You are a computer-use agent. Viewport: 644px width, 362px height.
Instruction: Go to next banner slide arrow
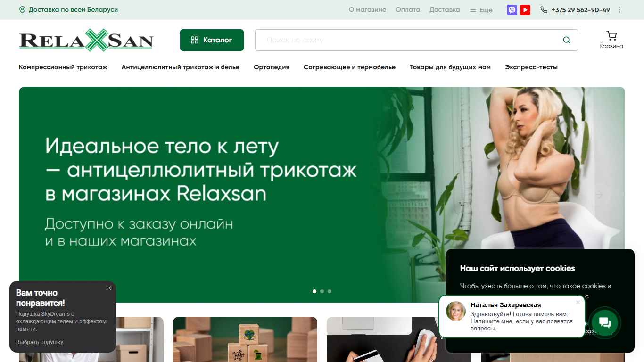pos(599,195)
